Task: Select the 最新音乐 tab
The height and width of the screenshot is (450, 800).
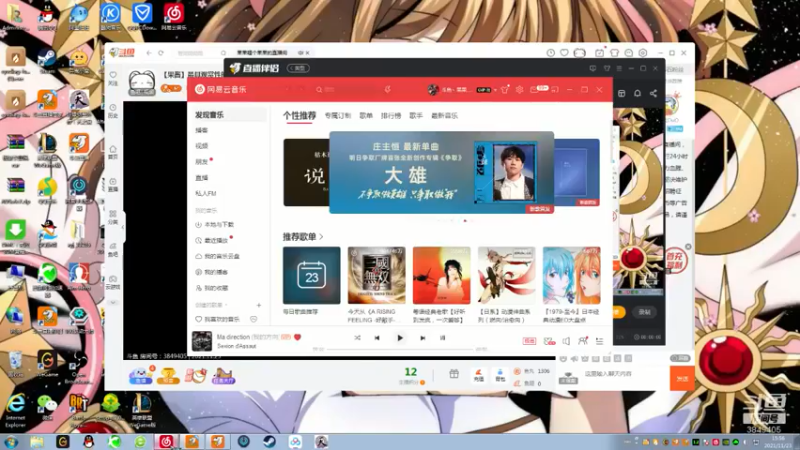Action: pos(444,116)
